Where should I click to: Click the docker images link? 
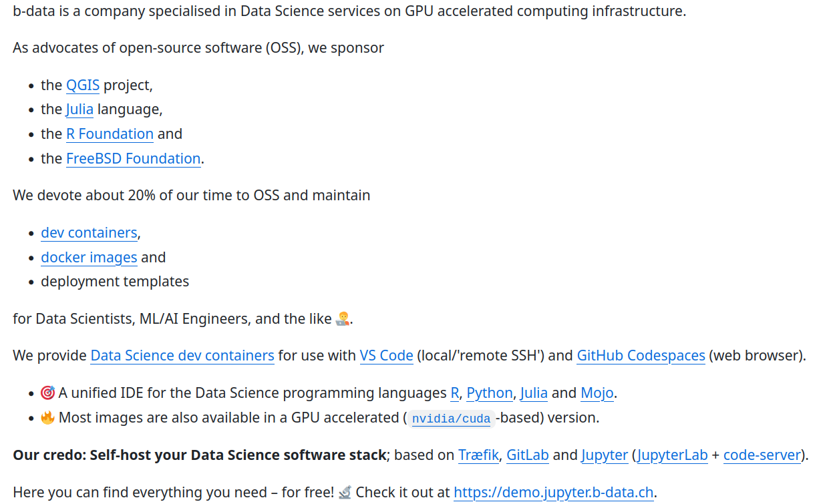(x=89, y=257)
